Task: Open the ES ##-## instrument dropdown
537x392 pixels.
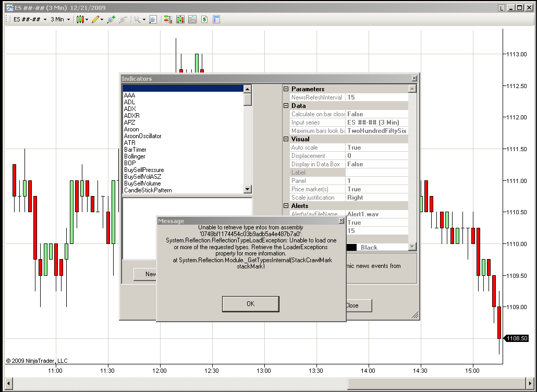Action: click(x=30, y=19)
